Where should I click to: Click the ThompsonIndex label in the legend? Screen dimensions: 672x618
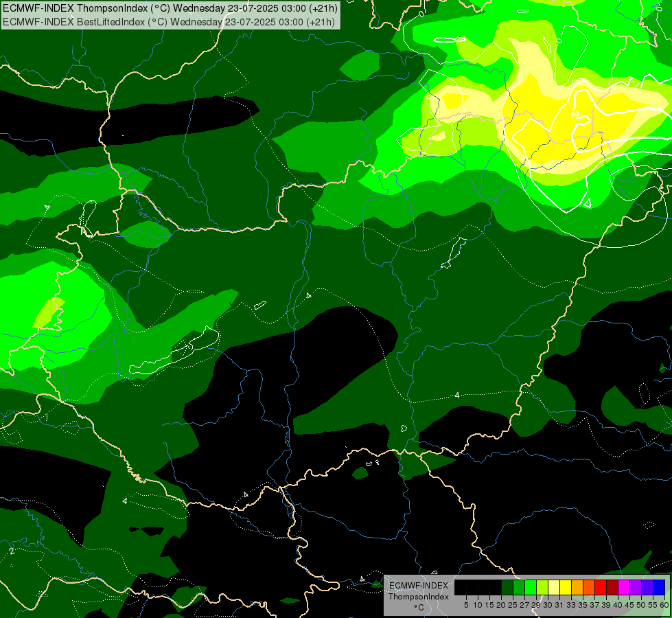[x=419, y=597]
